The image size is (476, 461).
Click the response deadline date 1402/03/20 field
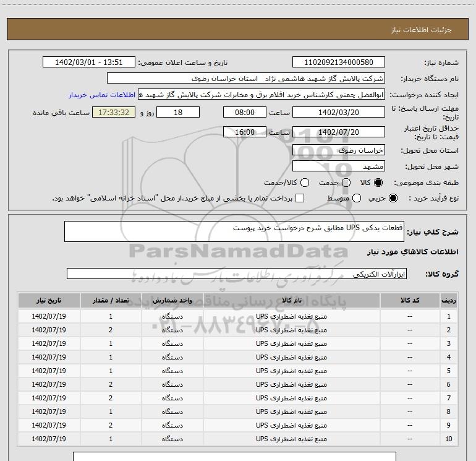click(x=338, y=112)
